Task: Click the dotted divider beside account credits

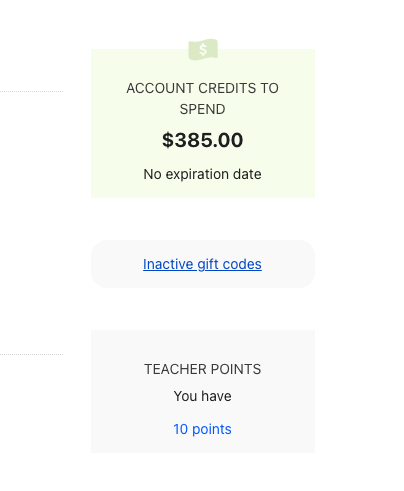Action: 31,91
